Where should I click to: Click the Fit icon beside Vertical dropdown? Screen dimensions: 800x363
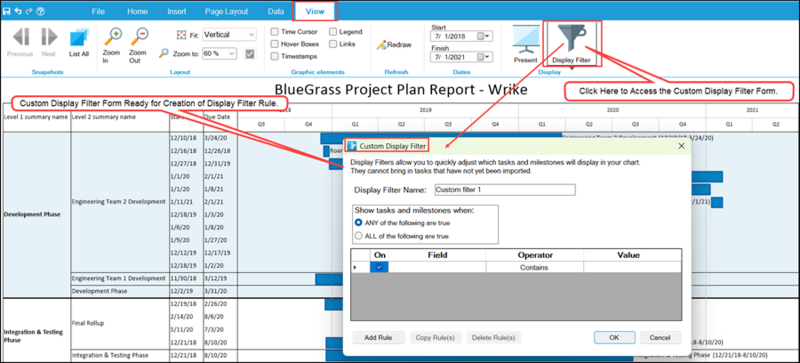(181, 35)
